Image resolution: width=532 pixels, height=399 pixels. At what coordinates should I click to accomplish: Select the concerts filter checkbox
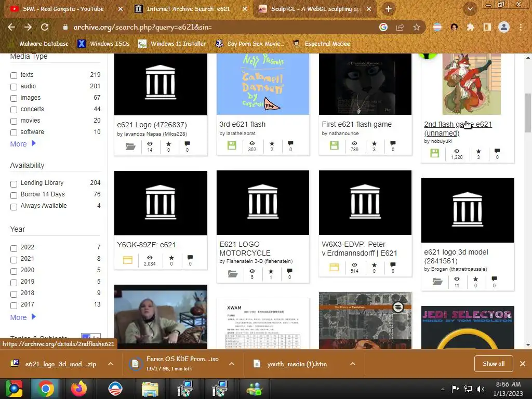pyautogui.click(x=14, y=110)
